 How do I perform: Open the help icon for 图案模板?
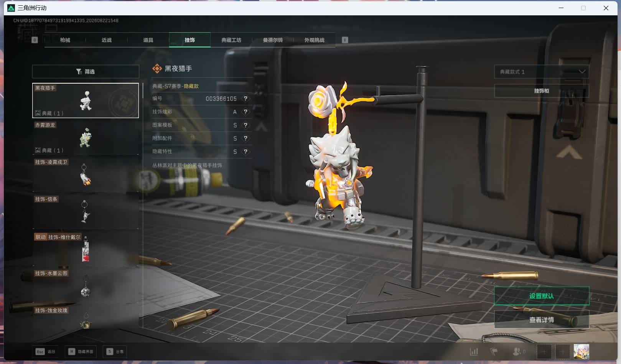245,125
